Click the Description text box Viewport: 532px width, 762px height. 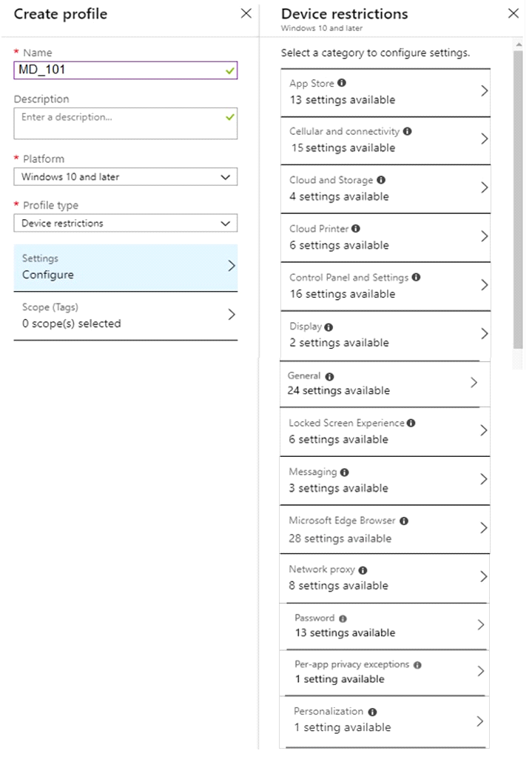point(126,124)
